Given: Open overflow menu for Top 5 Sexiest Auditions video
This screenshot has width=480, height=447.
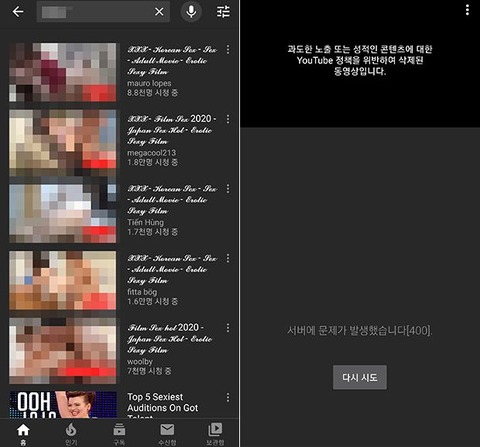Looking at the screenshot, I should [228, 397].
